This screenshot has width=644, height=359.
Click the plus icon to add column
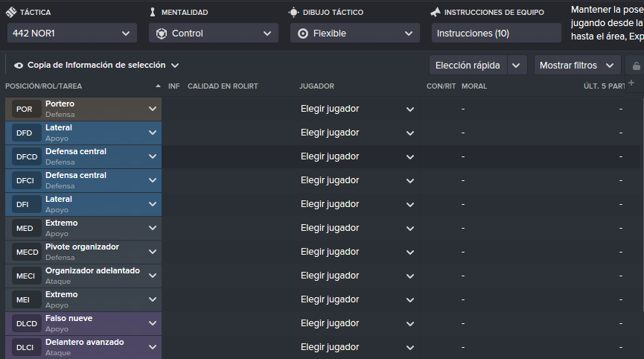(x=631, y=83)
